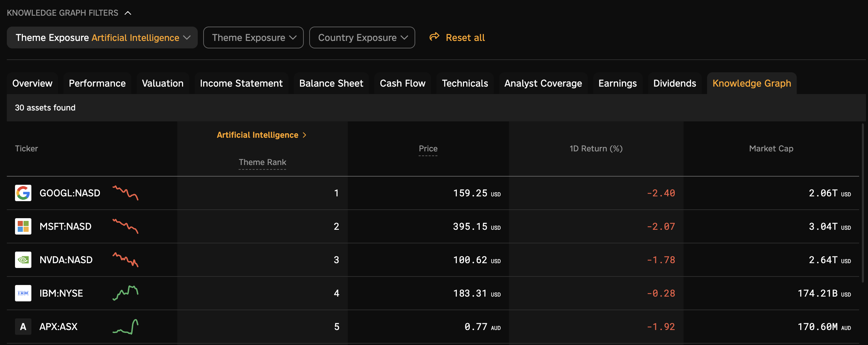The height and width of the screenshot is (345, 868).
Task: Click GOOGL price 159.25 USD
Action: (x=477, y=193)
